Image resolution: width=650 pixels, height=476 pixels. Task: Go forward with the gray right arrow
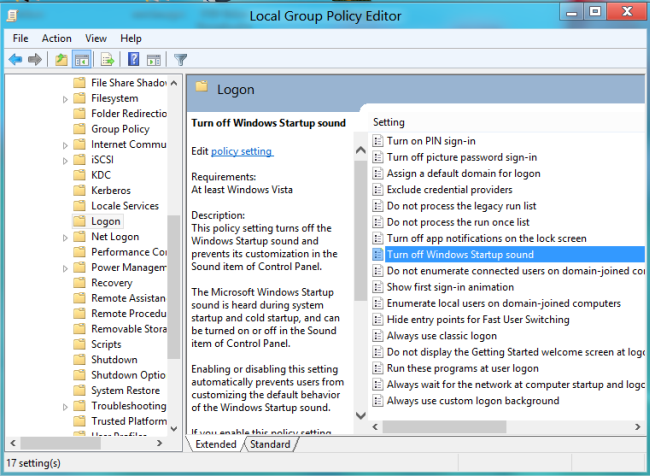point(35,60)
